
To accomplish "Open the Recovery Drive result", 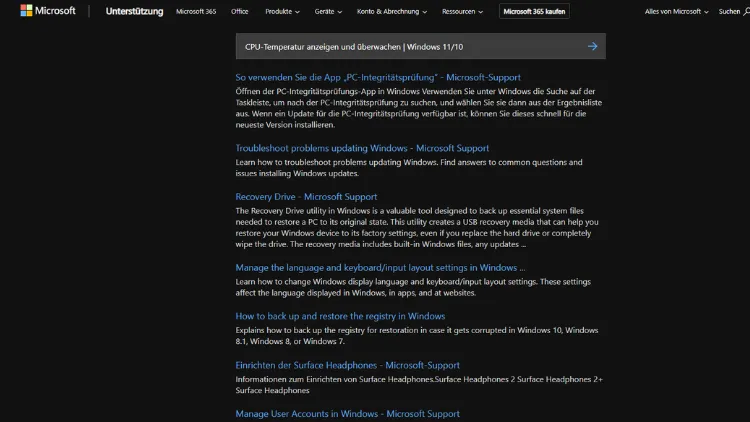I will click(x=306, y=197).
